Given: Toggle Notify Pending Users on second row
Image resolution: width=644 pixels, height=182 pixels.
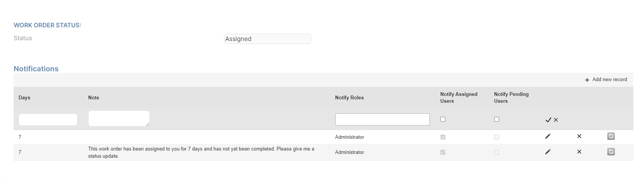Looking at the screenshot, I should click(x=496, y=152).
